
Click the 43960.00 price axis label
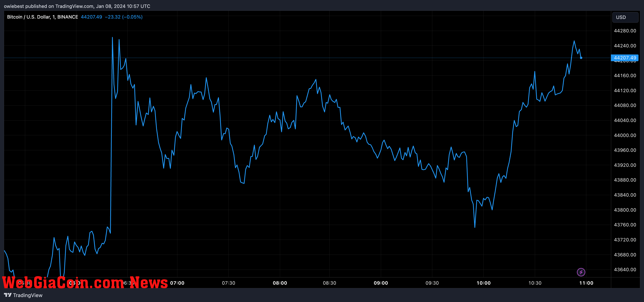[625, 150]
